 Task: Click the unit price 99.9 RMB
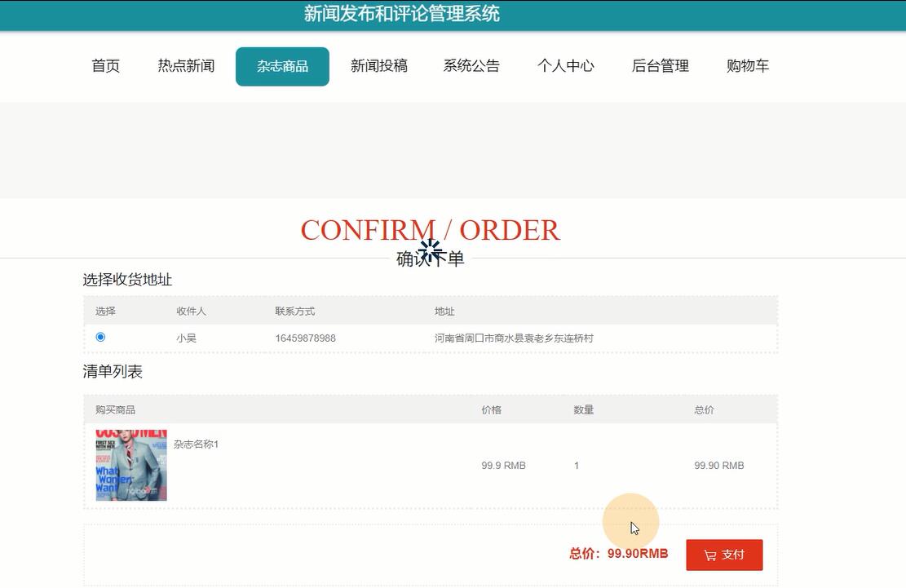[x=503, y=466]
